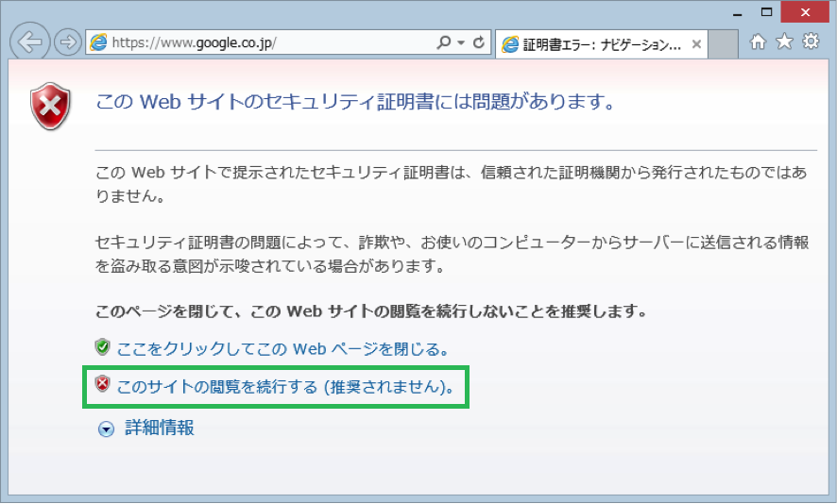Viewport: 837px width, 504px height.
Task: Expand 詳細情報 with the arrow icon
Action: click(106, 428)
